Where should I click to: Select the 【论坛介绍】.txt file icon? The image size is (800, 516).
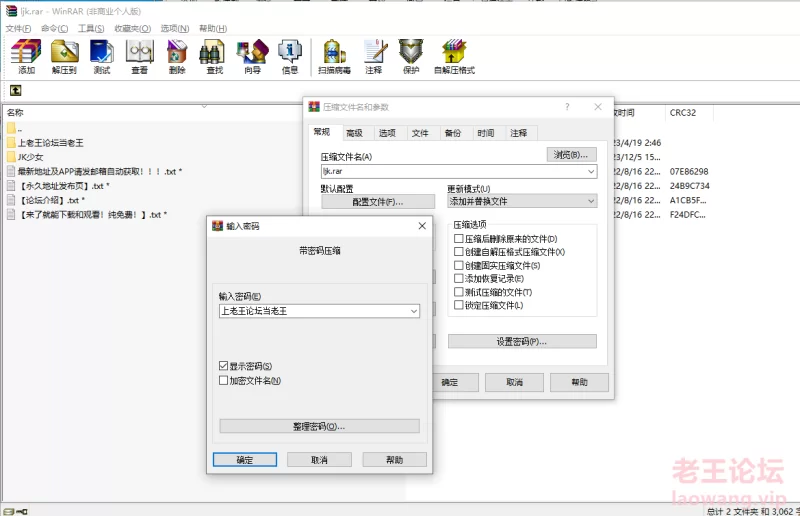(11, 200)
